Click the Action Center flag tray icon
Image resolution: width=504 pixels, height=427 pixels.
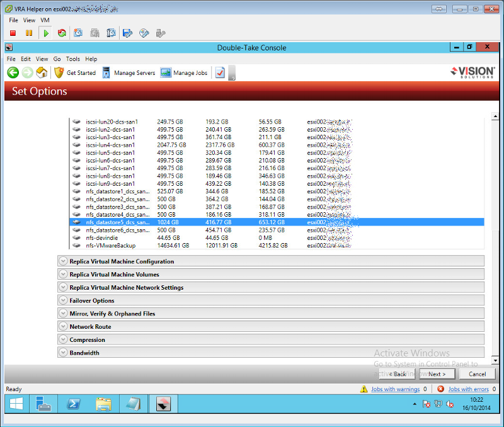pos(427,404)
